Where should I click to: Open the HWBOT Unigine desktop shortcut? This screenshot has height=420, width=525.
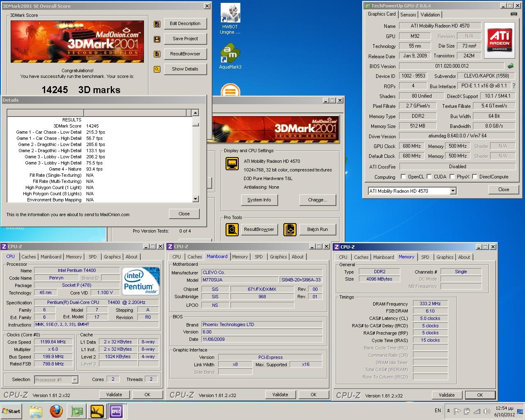coord(230,19)
